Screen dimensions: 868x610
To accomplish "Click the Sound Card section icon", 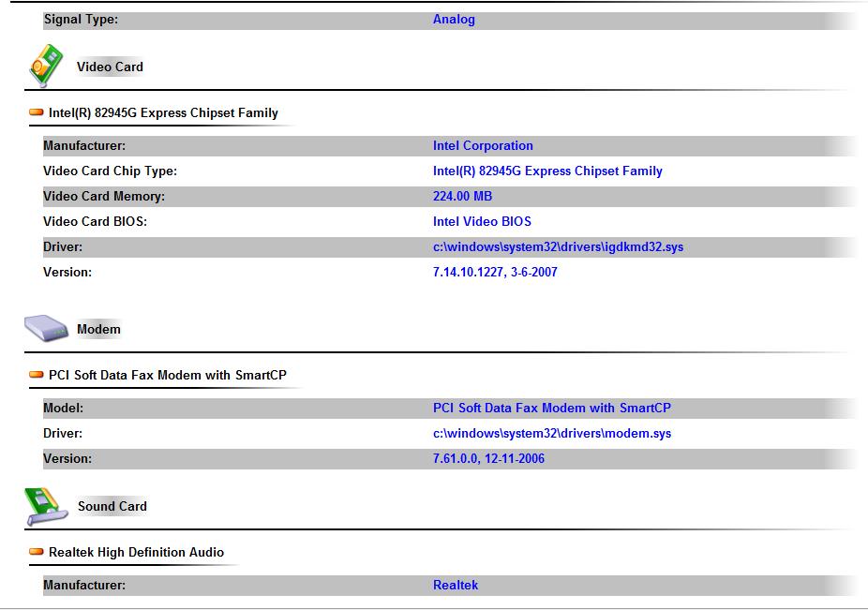I will 46,506.
